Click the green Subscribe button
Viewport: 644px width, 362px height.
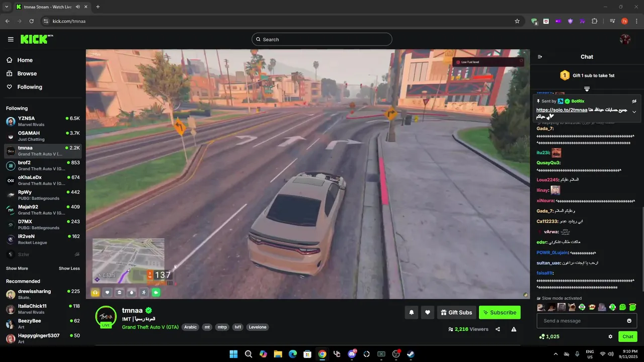pyautogui.click(x=500, y=312)
